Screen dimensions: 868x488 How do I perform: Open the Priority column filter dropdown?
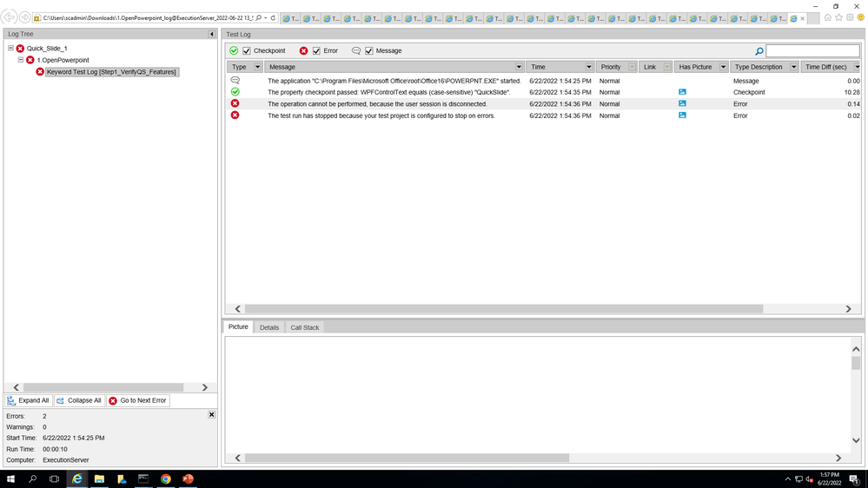click(x=632, y=67)
